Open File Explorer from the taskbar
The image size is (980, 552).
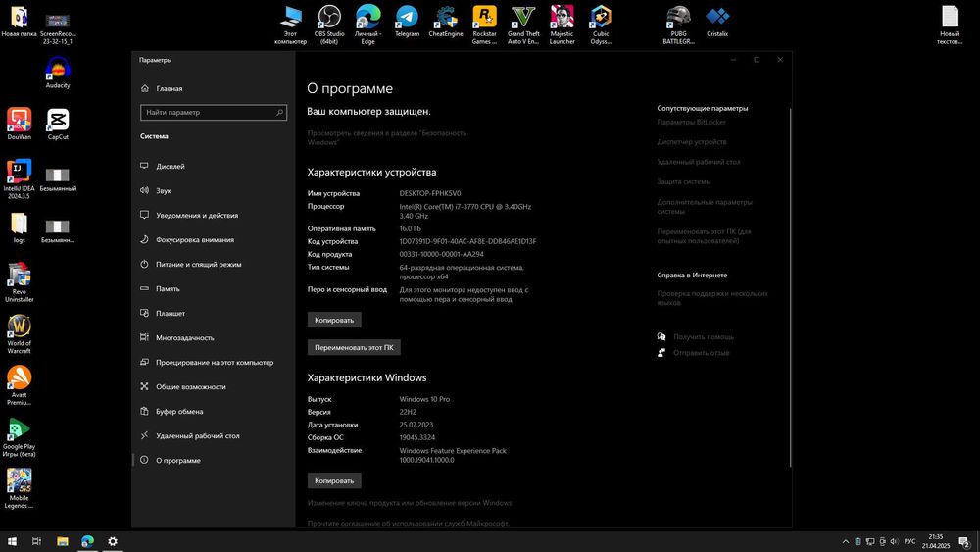click(63, 541)
